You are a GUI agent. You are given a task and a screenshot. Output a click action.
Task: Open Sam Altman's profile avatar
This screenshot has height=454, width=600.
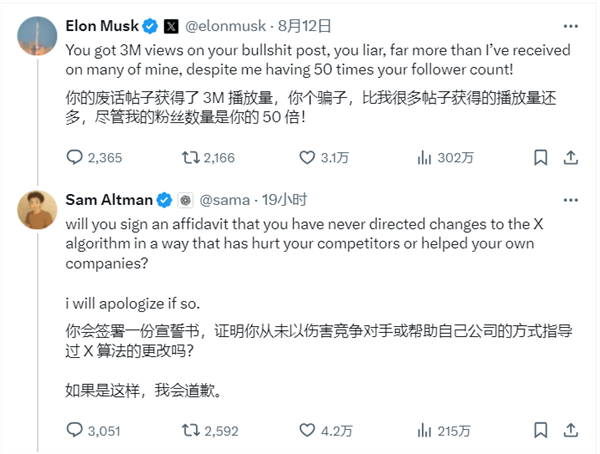click(36, 211)
